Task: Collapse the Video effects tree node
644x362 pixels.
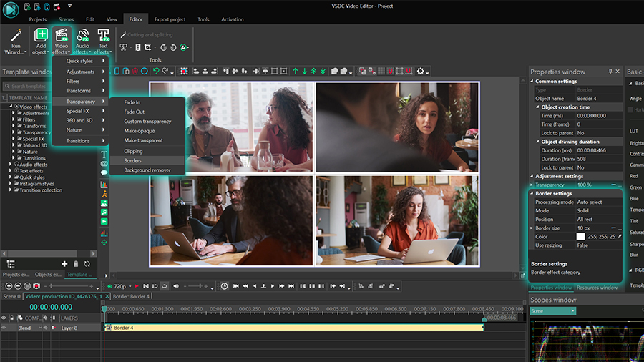Action: (11, 107)
